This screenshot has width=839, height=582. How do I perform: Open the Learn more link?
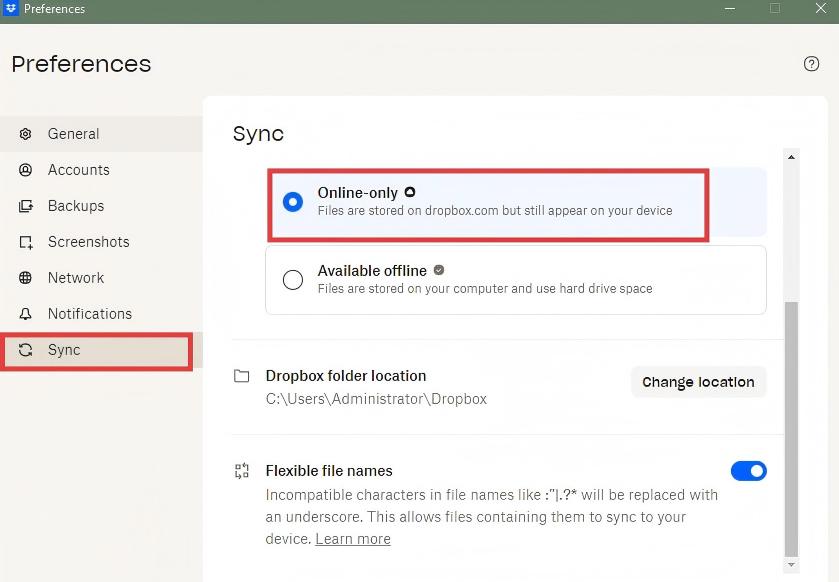352,538
